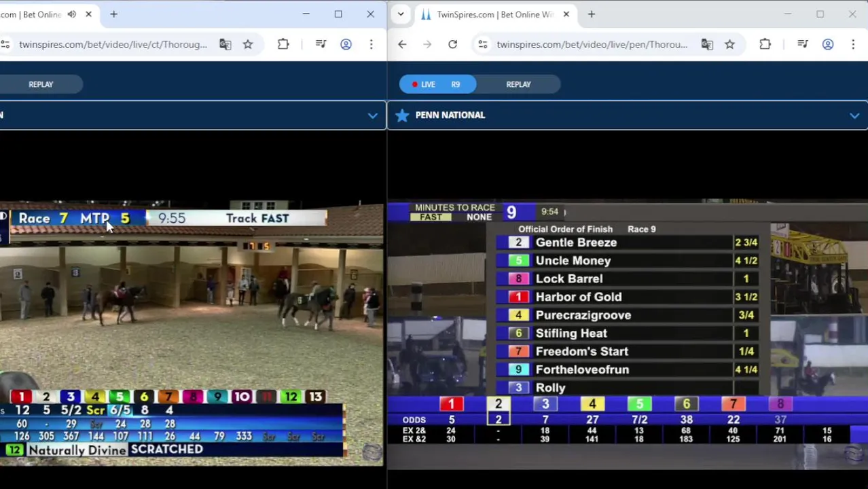The height and width of the screenshot is (489, 868).
Task: Open a new tab in left window
Action: (x=113, y=14)
